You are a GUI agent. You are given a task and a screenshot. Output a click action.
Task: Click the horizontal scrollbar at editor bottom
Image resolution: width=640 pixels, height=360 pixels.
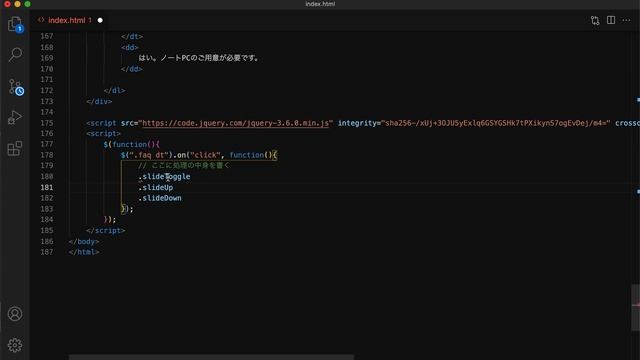point(211,358)
